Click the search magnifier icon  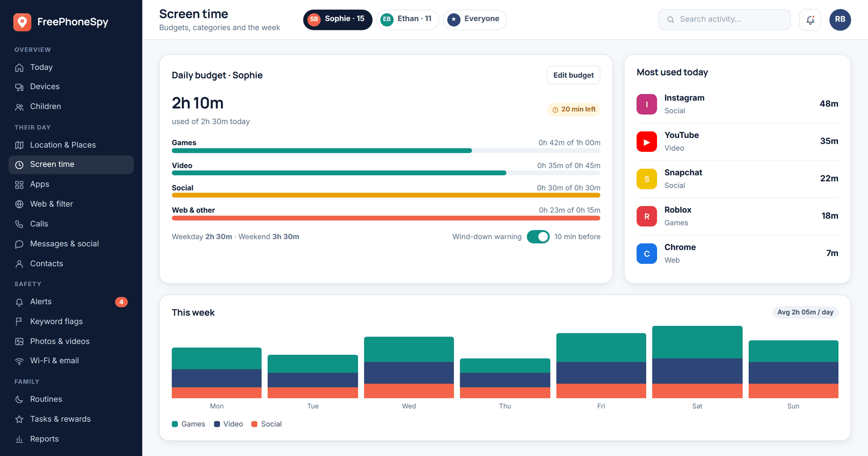coord(671,20)
